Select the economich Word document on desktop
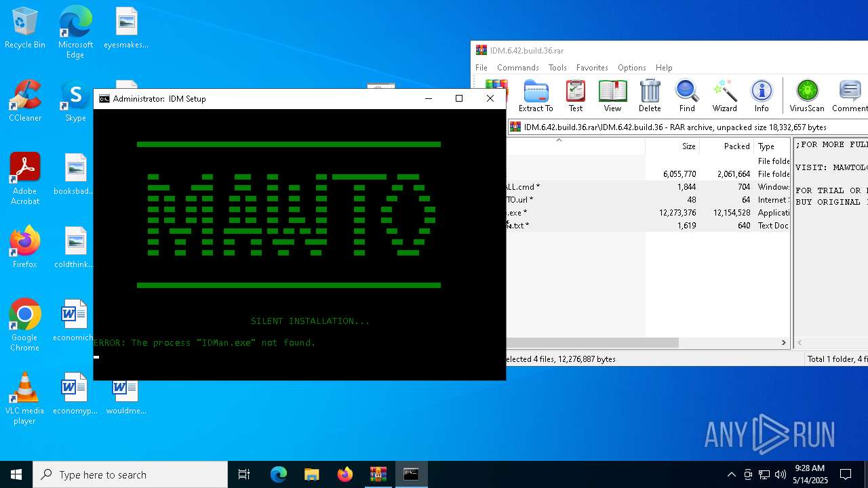 tap(73, 321)
